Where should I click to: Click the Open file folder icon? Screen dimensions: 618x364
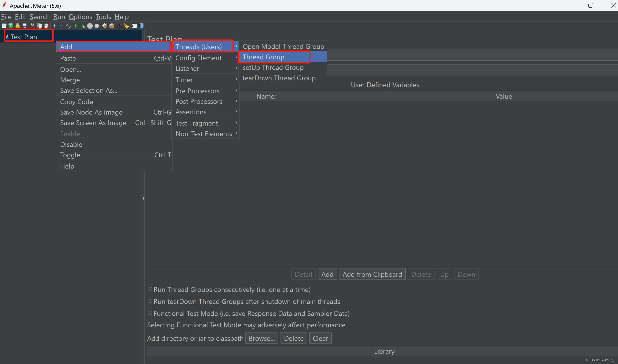[18, 26]
